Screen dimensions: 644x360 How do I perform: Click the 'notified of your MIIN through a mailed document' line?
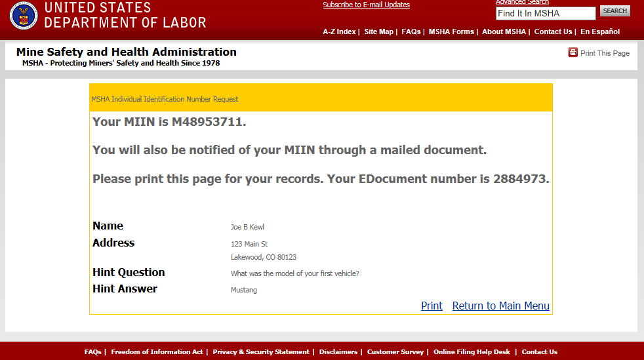[x=290, y=150]
